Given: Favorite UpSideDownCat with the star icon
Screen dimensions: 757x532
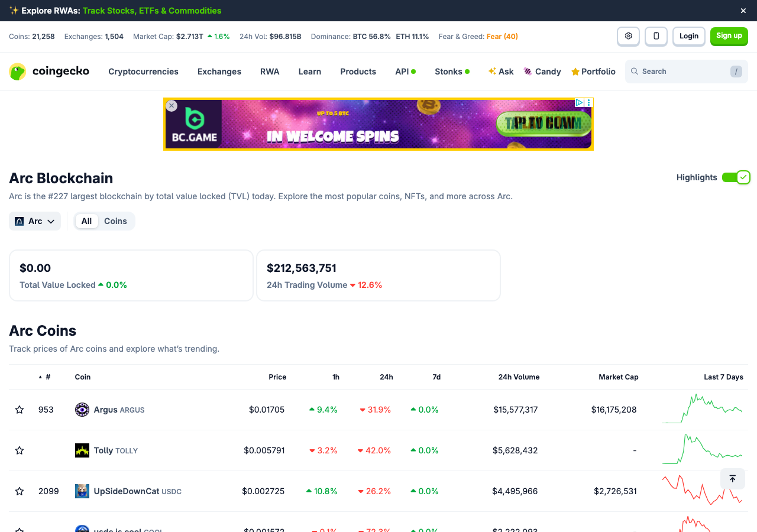Looking at the screenshot, I should pyautogui.click(x=20, y=491).
